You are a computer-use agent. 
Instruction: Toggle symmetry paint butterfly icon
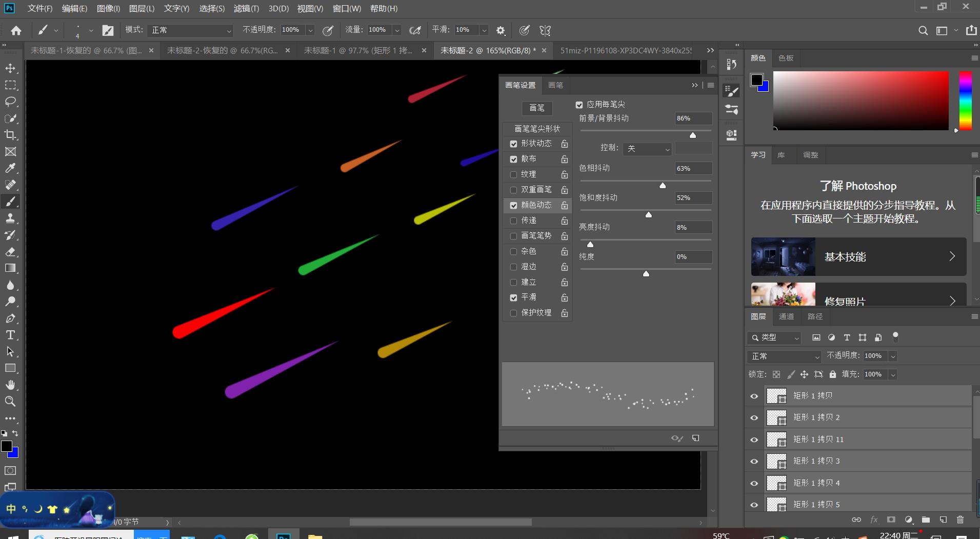coord(545,30)
